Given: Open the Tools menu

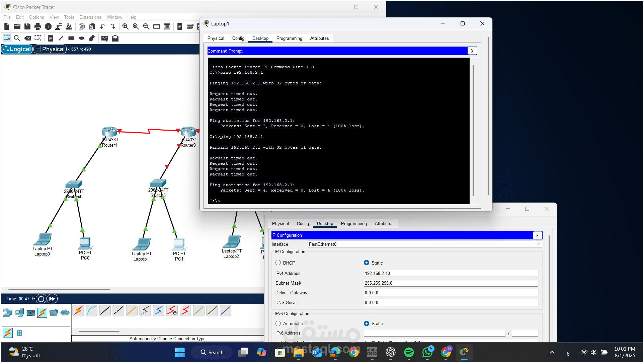Looking at the screenshot, I should pos(69,17).
